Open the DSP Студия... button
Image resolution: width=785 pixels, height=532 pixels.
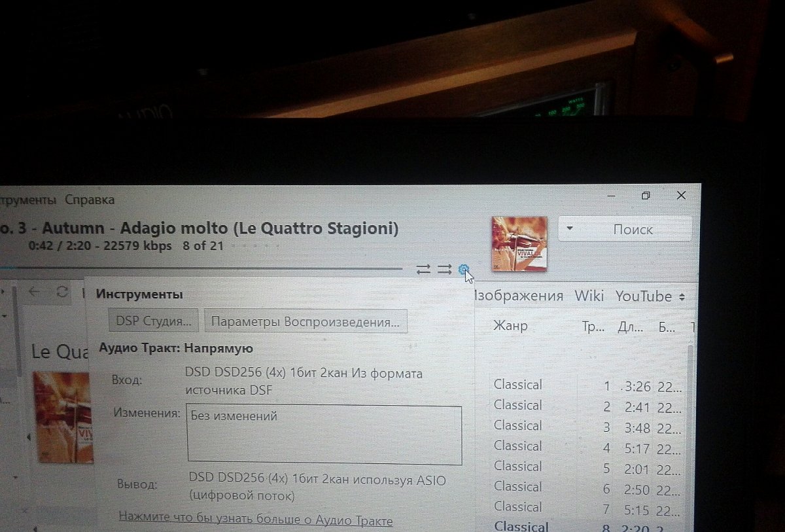click(x=154, y=322)
